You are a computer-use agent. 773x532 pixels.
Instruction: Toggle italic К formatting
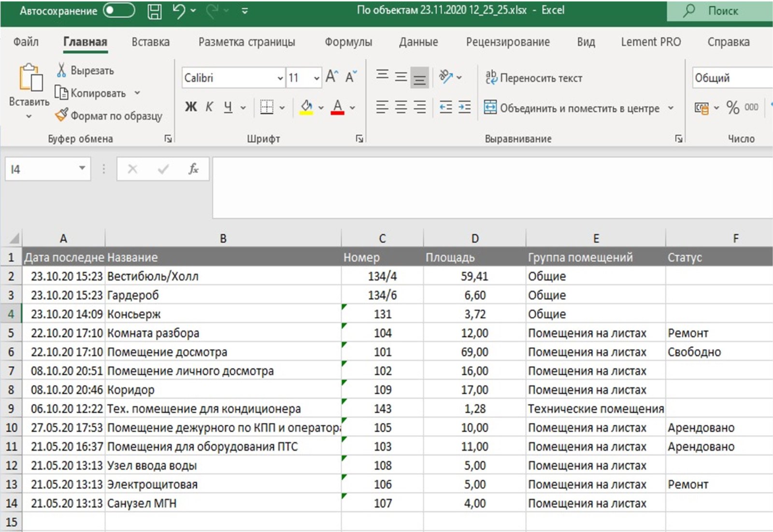[209, 107]
